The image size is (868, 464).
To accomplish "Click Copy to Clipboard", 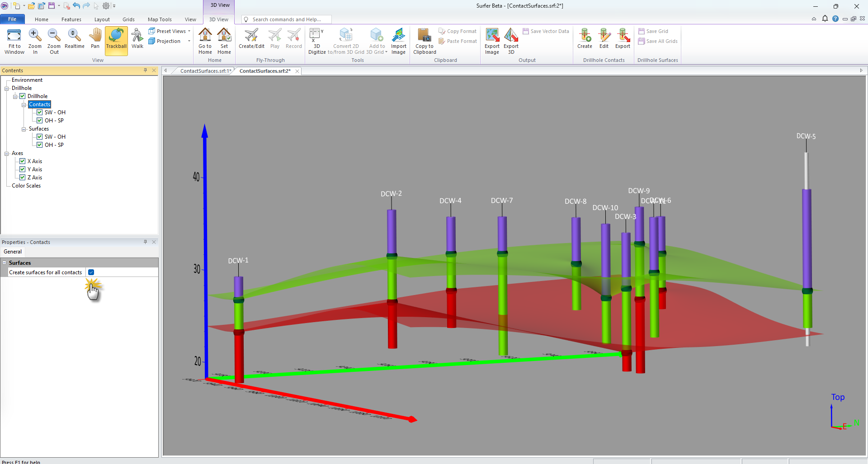I will click(424, 40).
